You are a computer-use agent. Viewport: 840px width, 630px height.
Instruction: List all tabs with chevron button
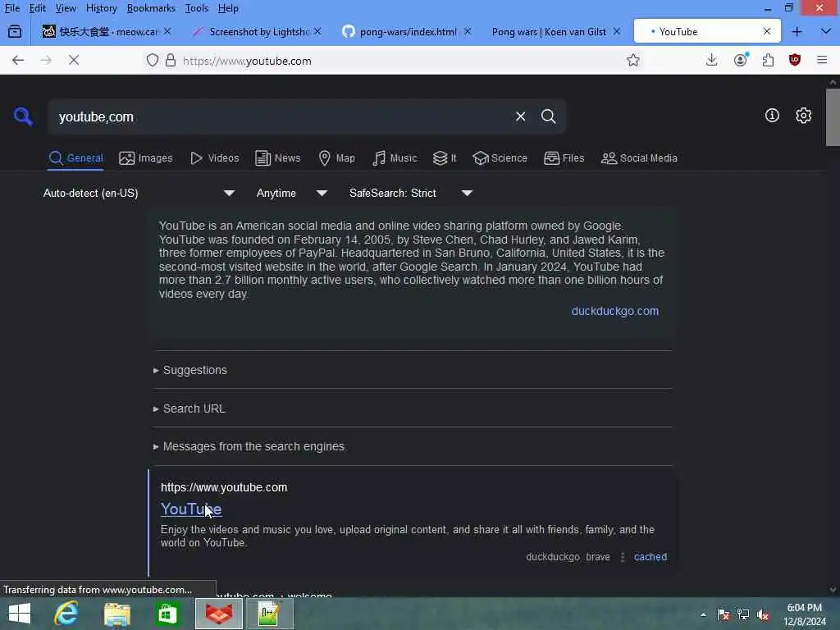[825, 32]
